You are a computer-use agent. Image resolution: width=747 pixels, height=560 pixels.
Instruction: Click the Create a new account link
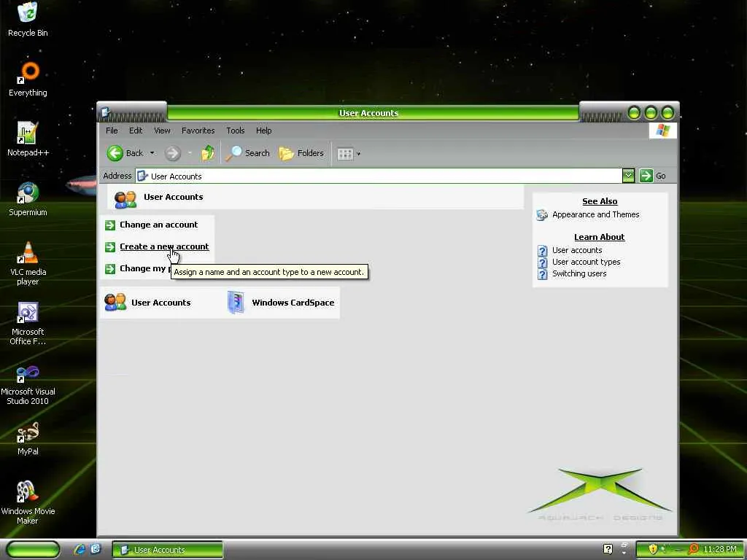click(x=164, y=246)
